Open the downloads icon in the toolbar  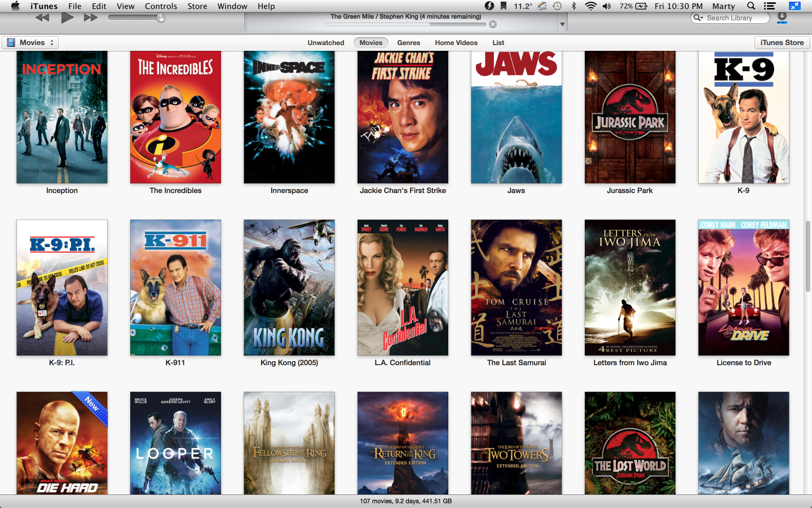tap(782, 18)
